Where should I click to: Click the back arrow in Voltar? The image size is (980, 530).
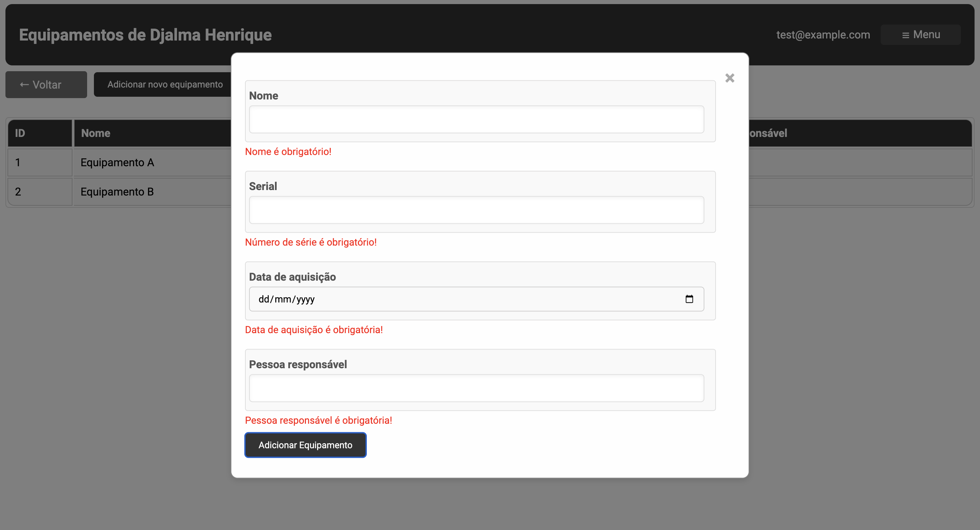[23, 84]
